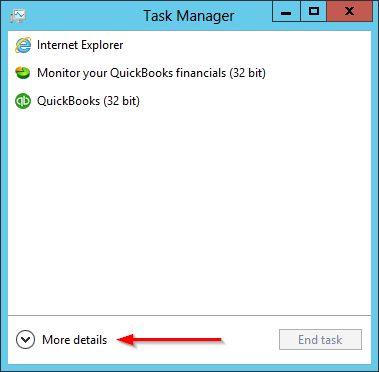Click the disabled End task button

coord(320,340)
